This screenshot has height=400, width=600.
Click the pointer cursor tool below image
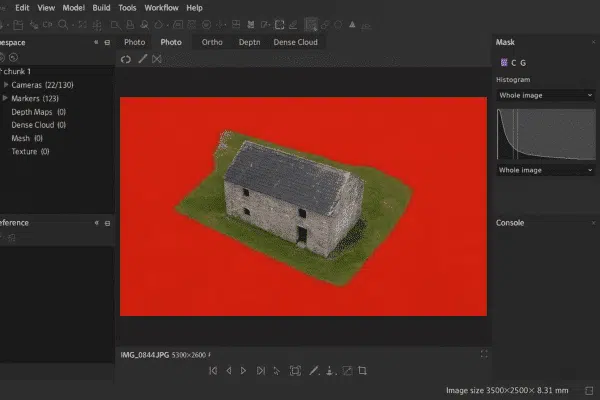pyautogui.click(x=275, y=371)
